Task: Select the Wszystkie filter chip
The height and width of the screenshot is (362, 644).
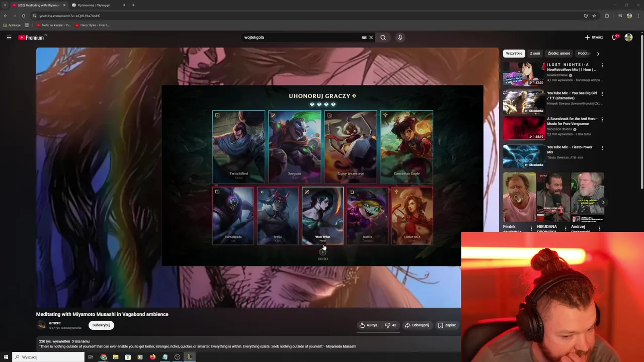Action: [x=514, y=53]
